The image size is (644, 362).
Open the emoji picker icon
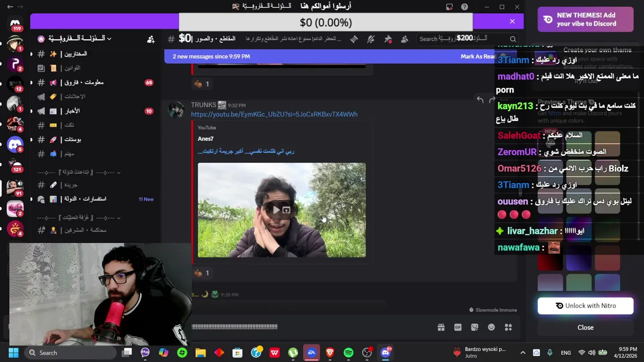[x=492, y=327]
